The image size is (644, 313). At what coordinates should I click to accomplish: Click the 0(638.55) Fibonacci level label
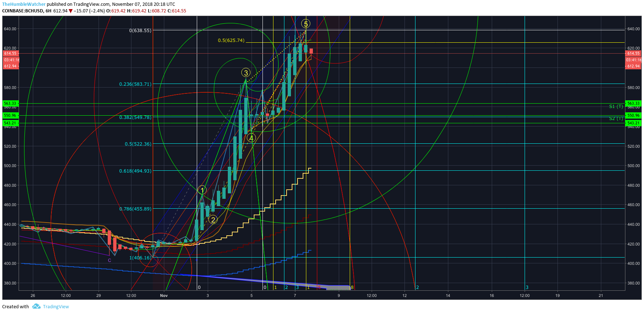[x=140, y=31]
